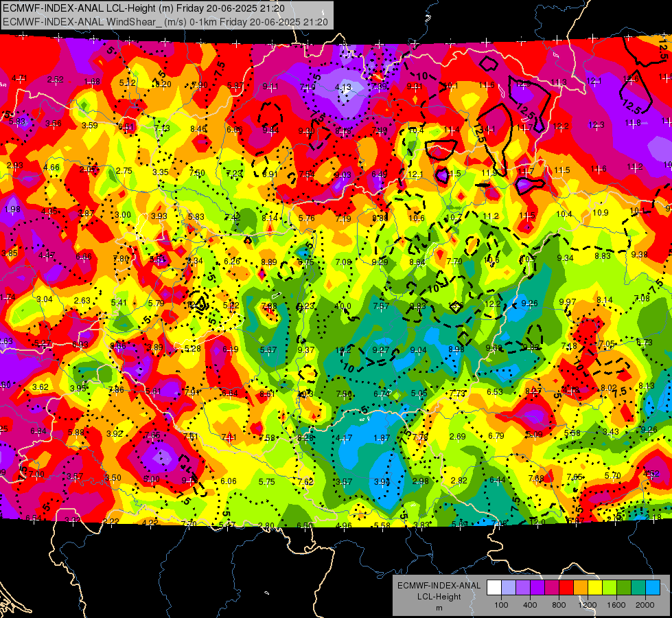The image size is (672, 618).
Task: Click the grid value 8.98
Action: tap(456, 349)
